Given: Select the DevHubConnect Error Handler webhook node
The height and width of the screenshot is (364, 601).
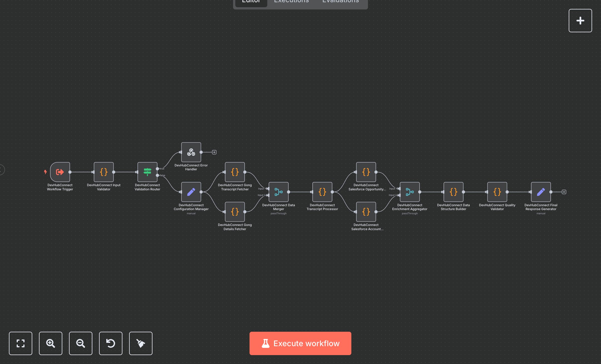Looking at the screenshot, I should tap(191, 152).
